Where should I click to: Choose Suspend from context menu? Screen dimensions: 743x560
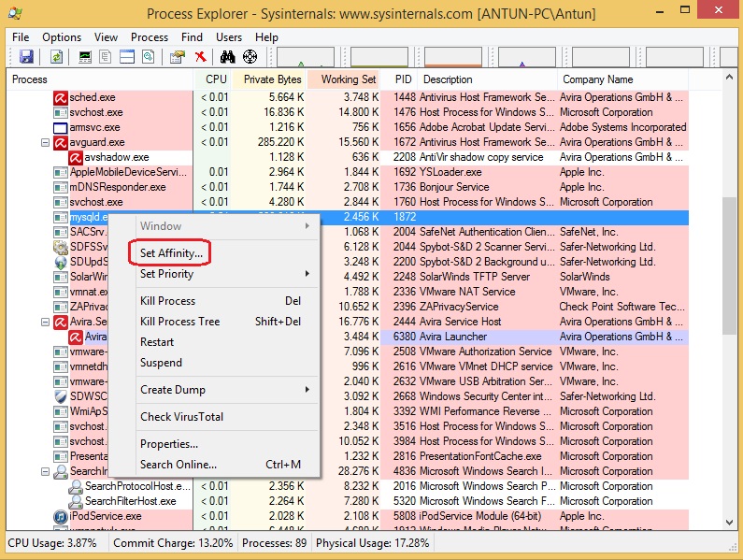click(227, 363)
